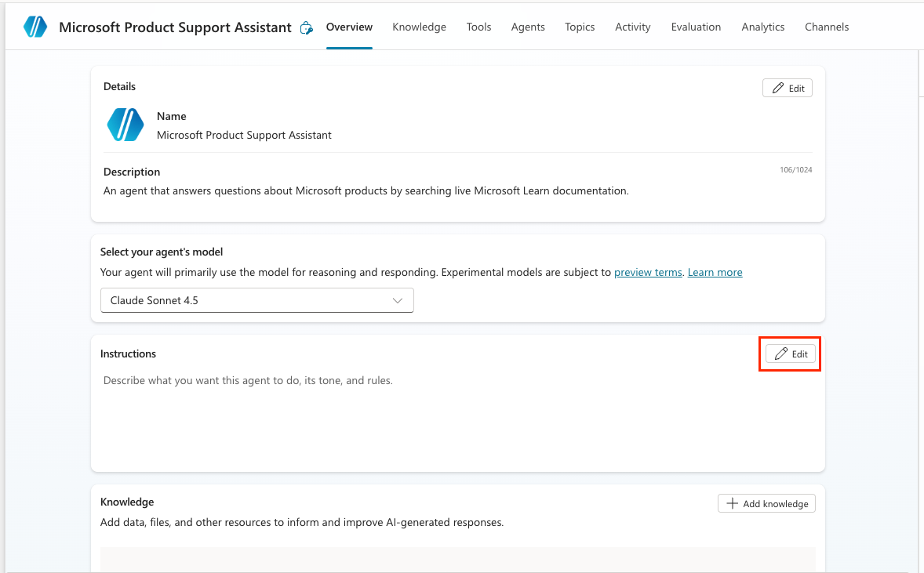This screenshot has width=924, height=573.
Task: Click the plus icon on Add knowledge
Action: [732, 503]
